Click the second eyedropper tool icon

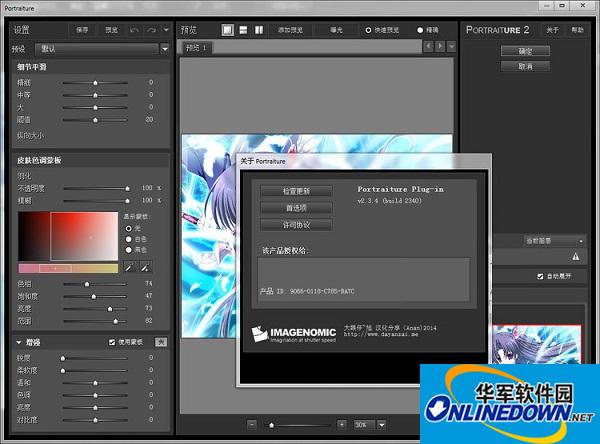pyautogui.click(x=145, y=268)
